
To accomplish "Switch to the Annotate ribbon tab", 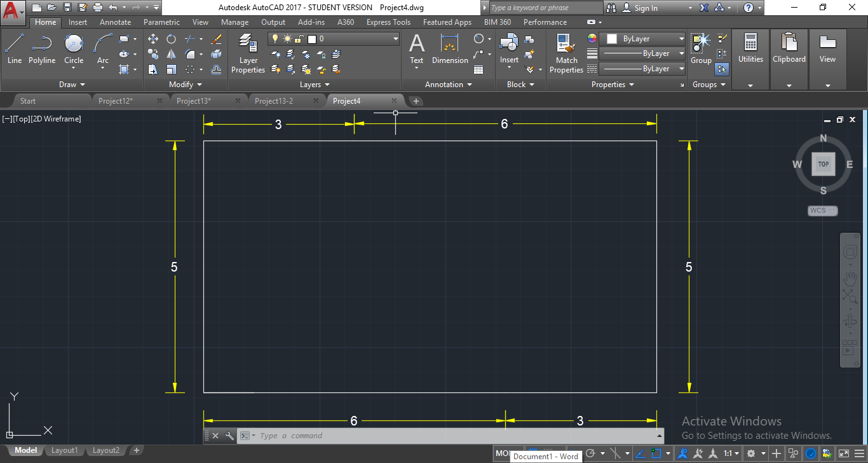I will [x=115, y=22].
